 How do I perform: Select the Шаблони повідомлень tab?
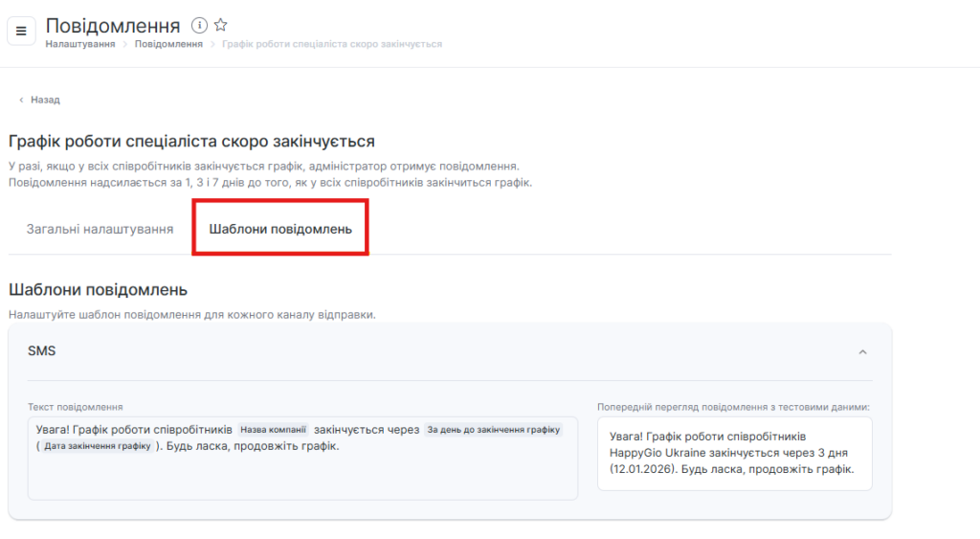point(280,230)
